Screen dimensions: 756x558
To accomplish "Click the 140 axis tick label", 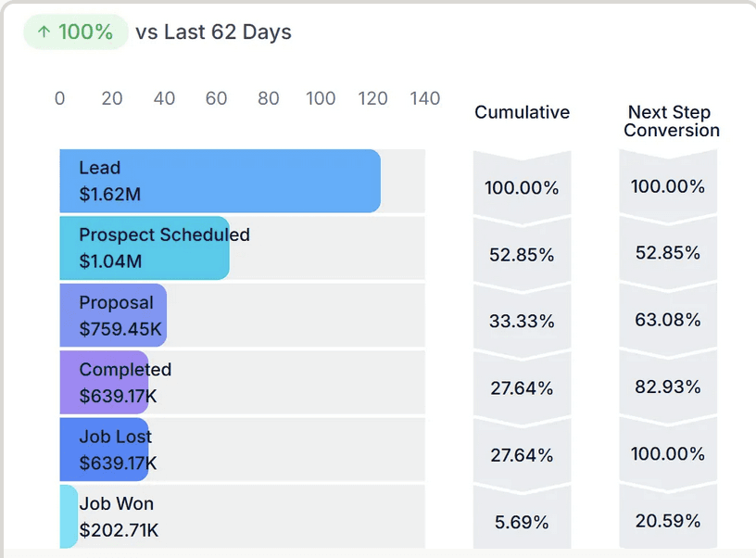I will [424, 98].
